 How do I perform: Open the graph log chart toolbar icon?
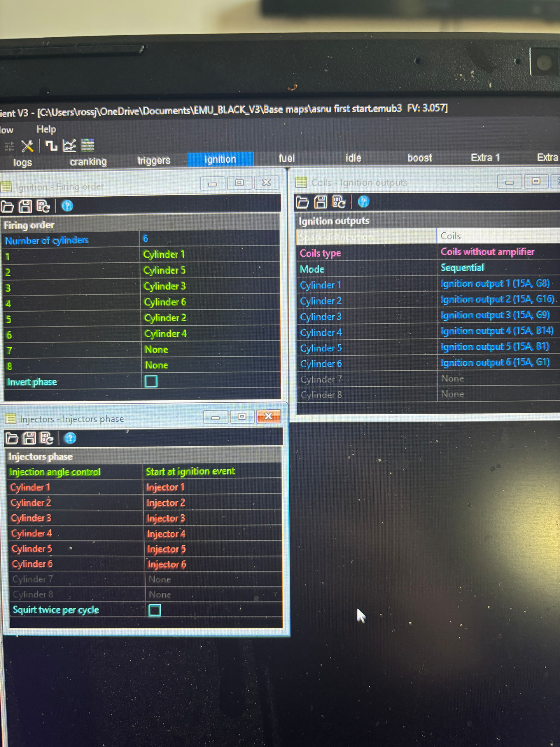pos(69,146)
